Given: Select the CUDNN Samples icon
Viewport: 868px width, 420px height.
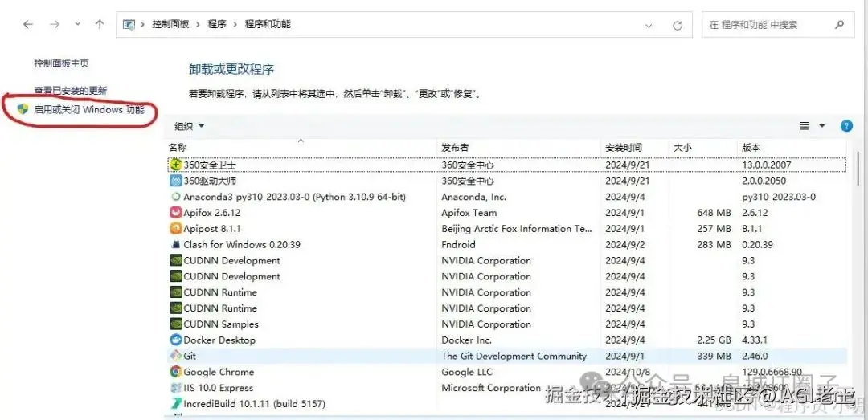Looking at the screenshot, I should [x=175, y=324].
